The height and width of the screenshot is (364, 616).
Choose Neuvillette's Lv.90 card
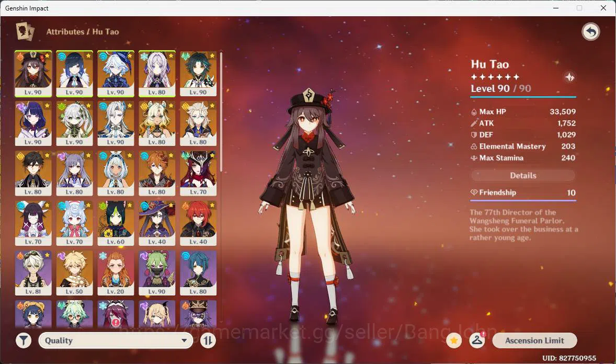(x=116, y=123)
